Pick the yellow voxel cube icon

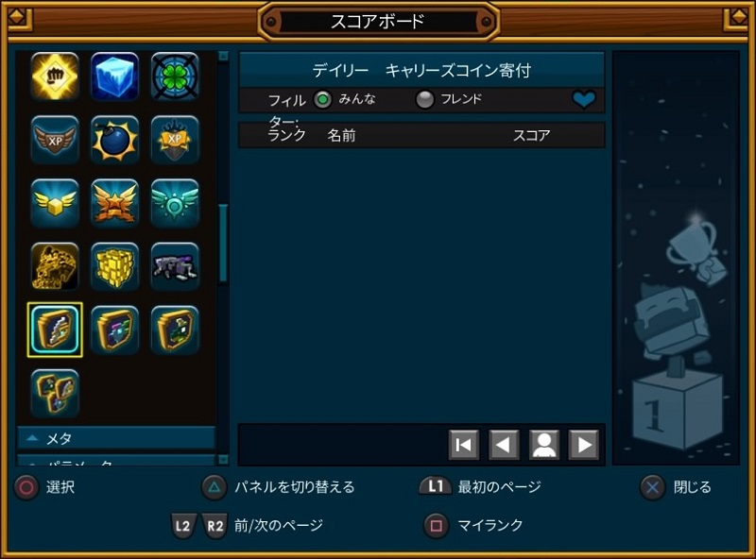[x=114, y=266]
